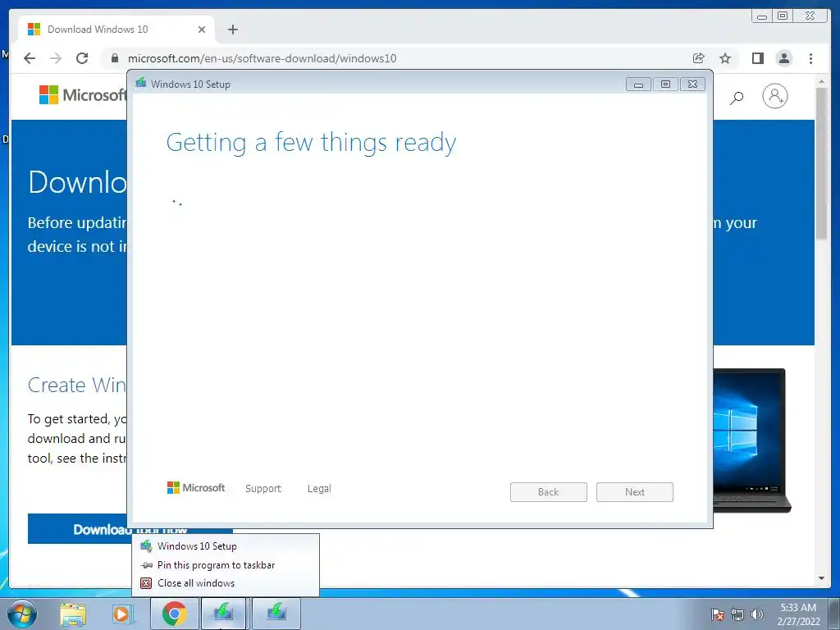Click the lock icon in the address bar
This screenshot has width=840, height=630.
click(115, 58)
